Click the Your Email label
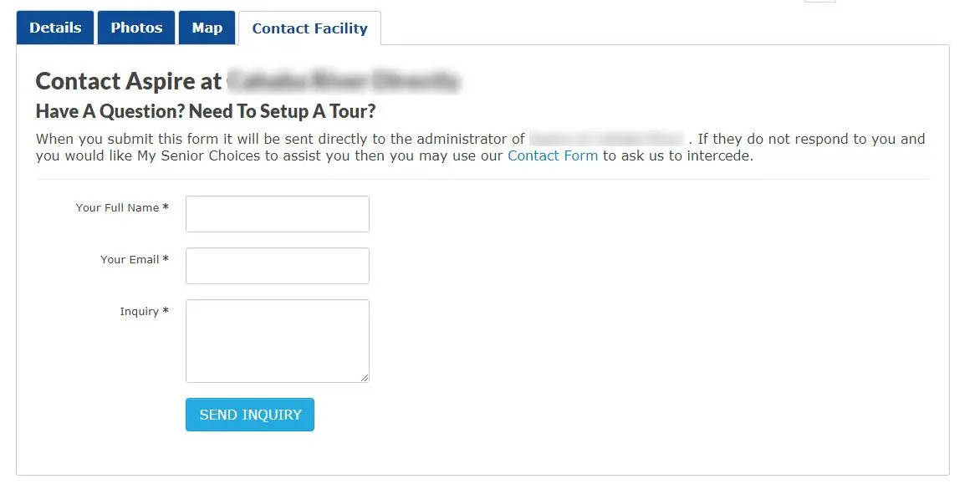This screenshot has width=980, height=484. (130, 259)
